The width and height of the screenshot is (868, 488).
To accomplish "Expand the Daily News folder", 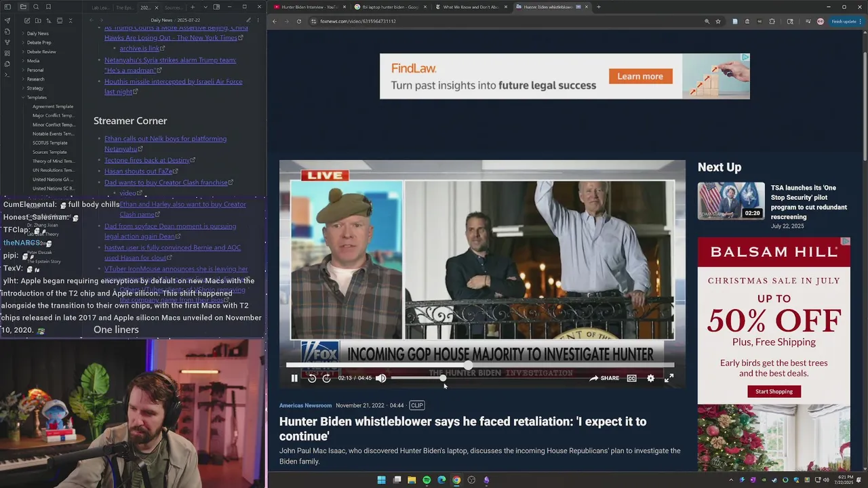I will (37, 33).
